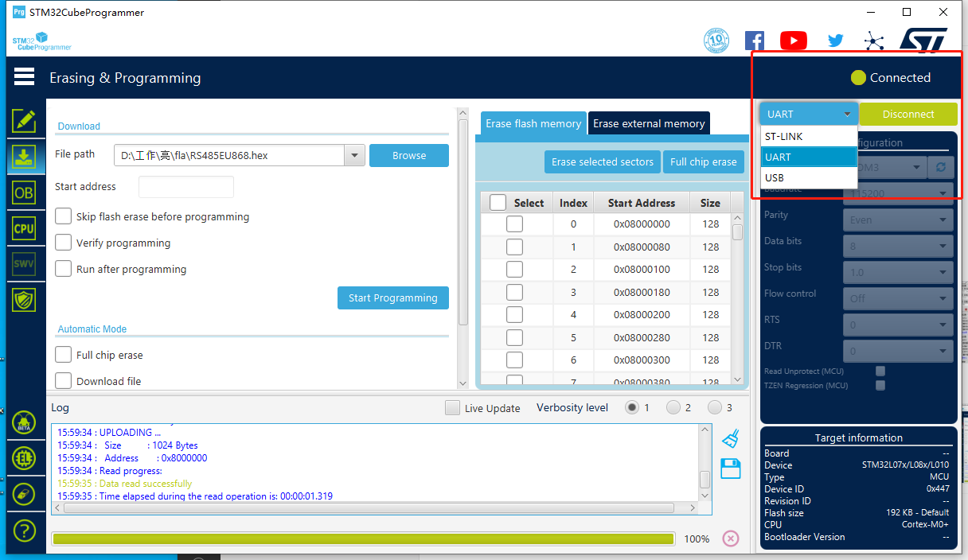The image size is (968, 560).
Task: Open Memory & File editing pencil icon
Action: pos(24,121)
